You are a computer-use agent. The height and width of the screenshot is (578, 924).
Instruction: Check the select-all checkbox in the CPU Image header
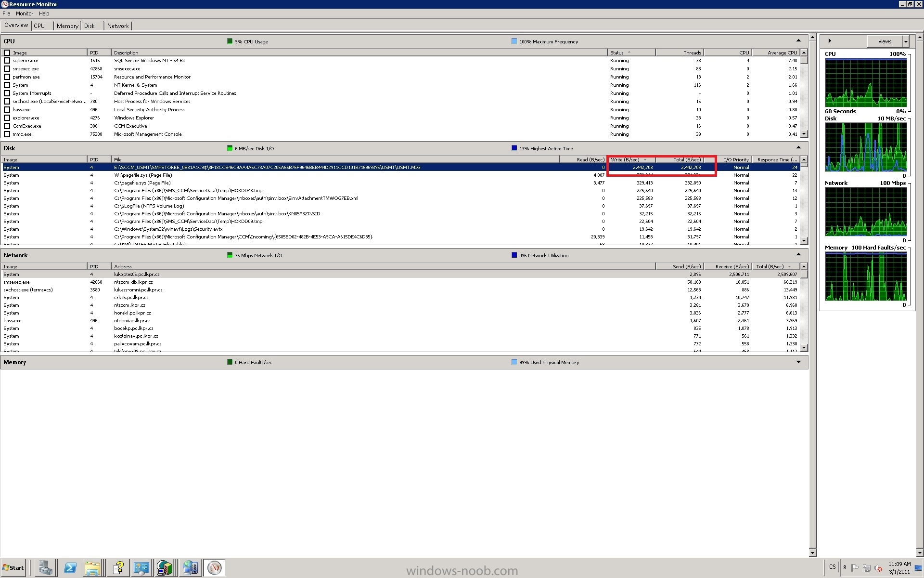tap(7, 53)
